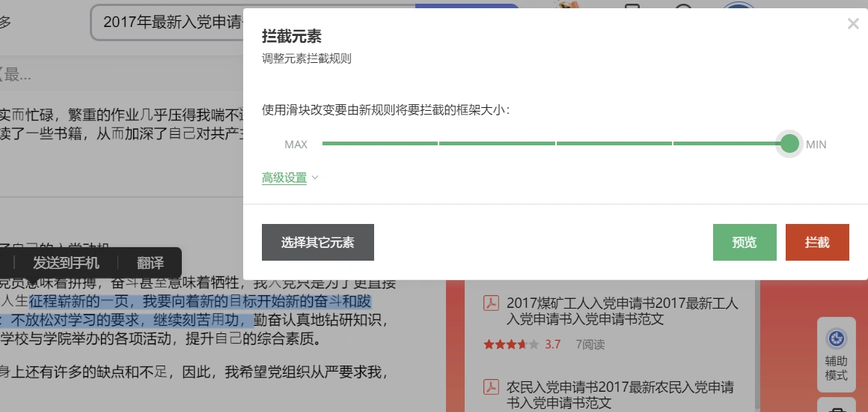Image resolution: width=868 pixels, height=412 pixels.
Task: Close the 拦截元素 dialog
Action: click(x=853, y=24)
